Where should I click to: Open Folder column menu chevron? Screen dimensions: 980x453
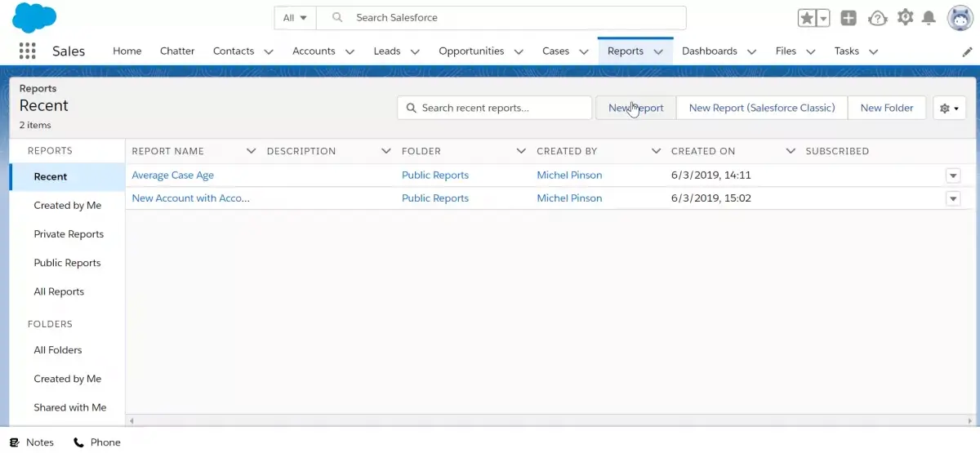(x=521, y=151)
